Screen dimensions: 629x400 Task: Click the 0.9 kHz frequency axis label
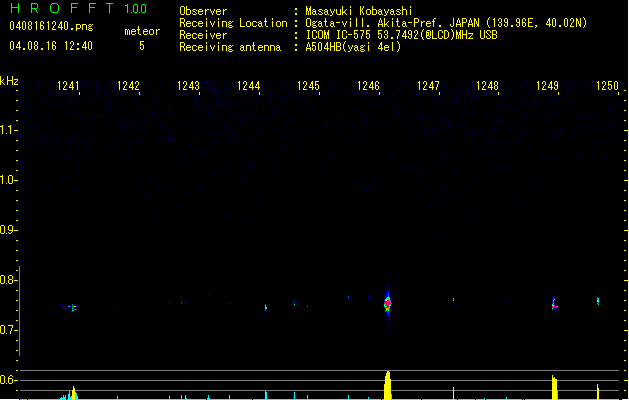[9, 230]
